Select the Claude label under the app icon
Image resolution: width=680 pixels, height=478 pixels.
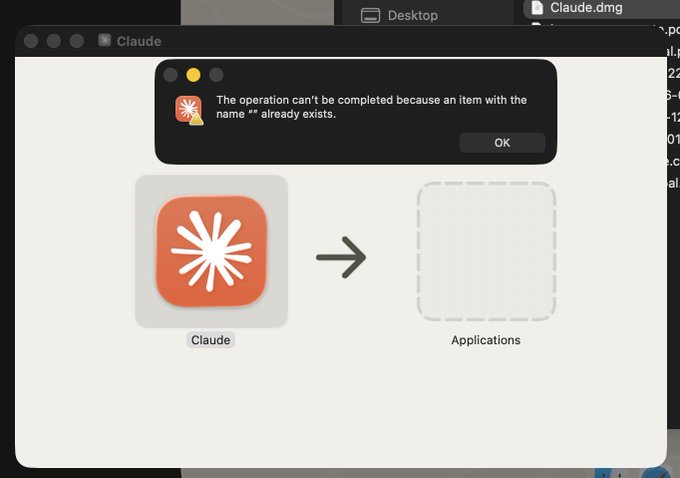(211, 340)
